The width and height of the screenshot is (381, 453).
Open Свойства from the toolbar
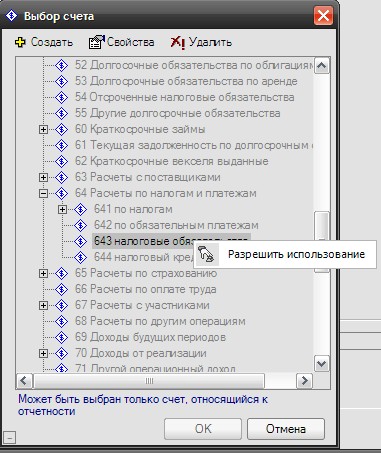point(121,42)
